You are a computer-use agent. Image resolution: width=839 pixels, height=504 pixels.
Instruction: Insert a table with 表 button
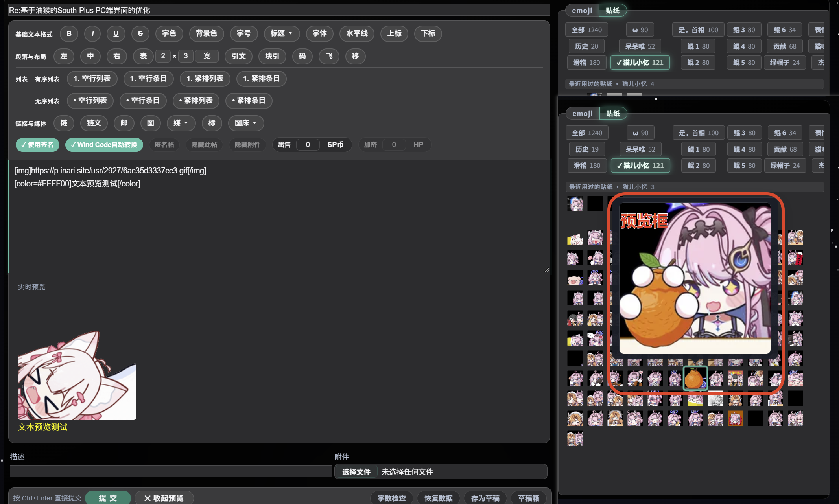tap(143, 56)
